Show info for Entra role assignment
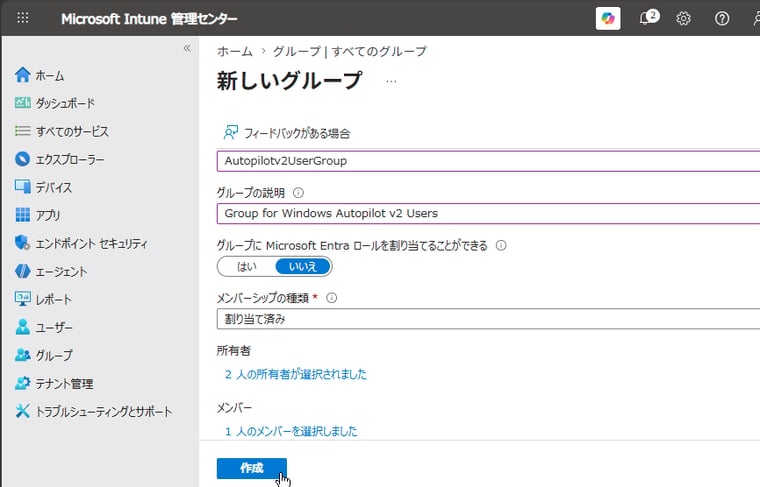The width and height of the screenshot is (760, 487). pos(501,245)
